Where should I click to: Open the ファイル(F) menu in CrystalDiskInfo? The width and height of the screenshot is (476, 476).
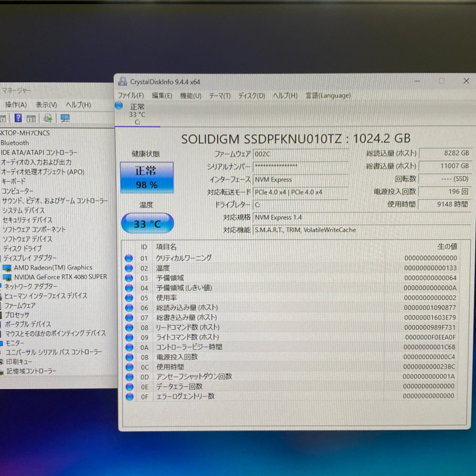pyautogui.click(x=131, y=95)
